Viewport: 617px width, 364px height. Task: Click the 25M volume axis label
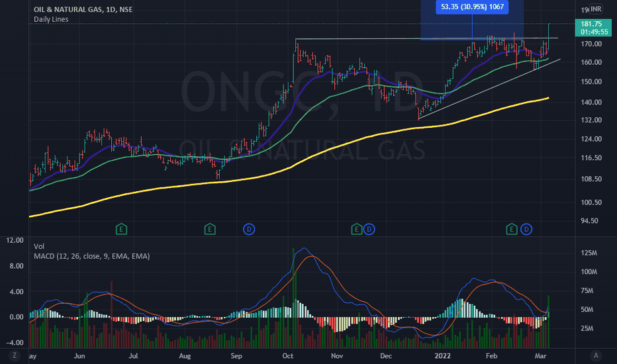(x=587, y=328)
